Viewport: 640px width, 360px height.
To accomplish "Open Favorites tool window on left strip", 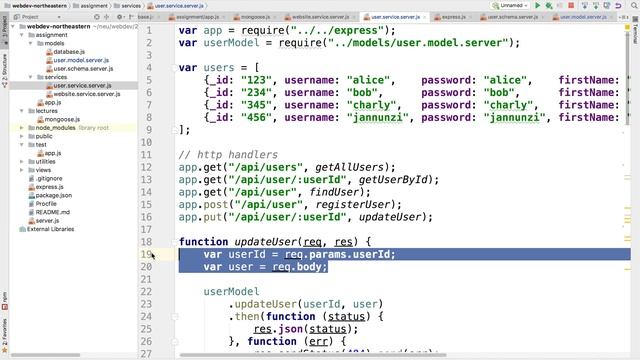I will (4, 335).
